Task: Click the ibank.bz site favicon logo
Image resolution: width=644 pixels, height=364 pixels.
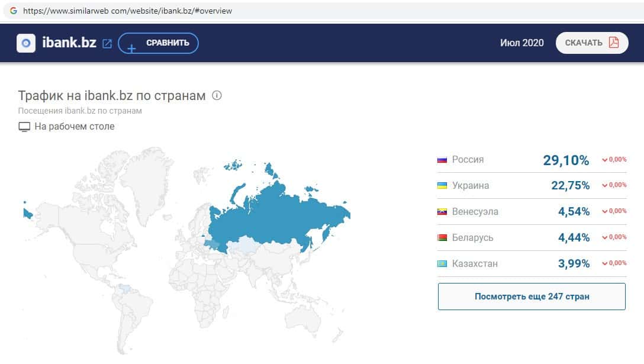Action: 26,43
